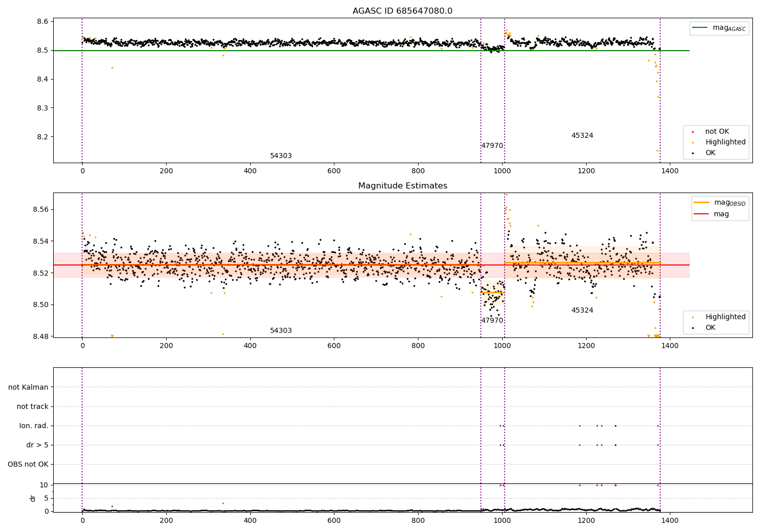Click the 'not Kalman' row label
The height and width of the screenshot is (532, 760).
[x=28, y=388]
